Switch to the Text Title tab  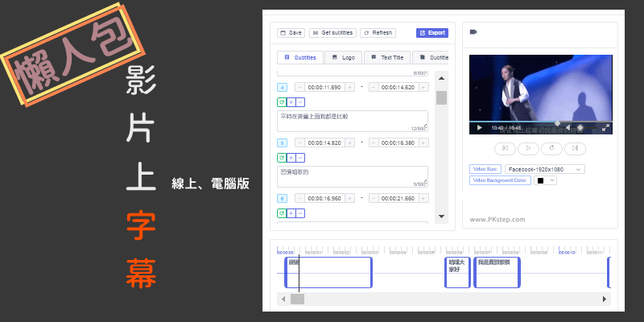(x=387, y=57)
